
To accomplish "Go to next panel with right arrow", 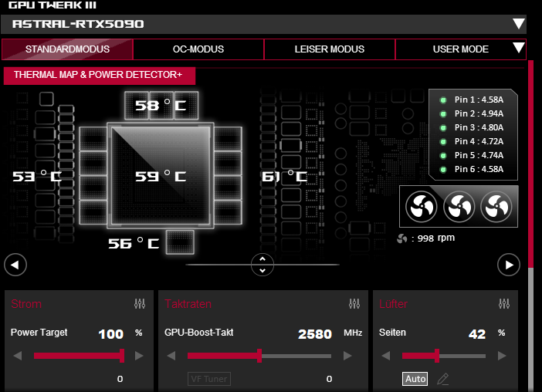I will click(x=509, y=265).
